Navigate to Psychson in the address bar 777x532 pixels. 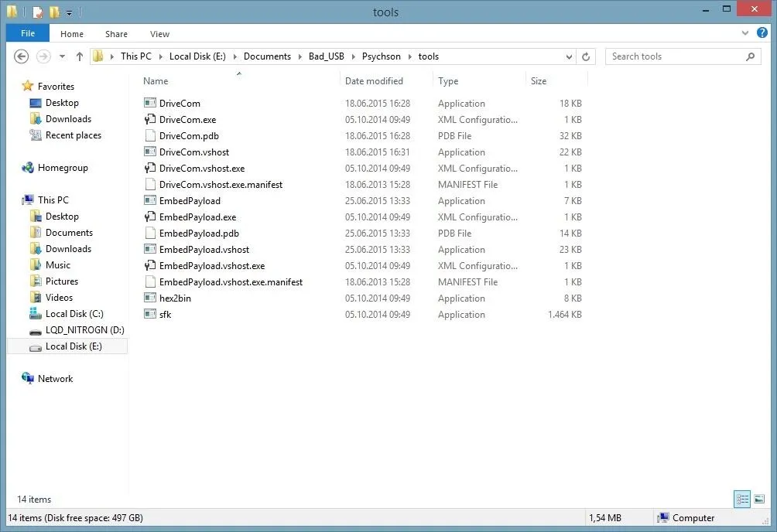coord(381,56)
